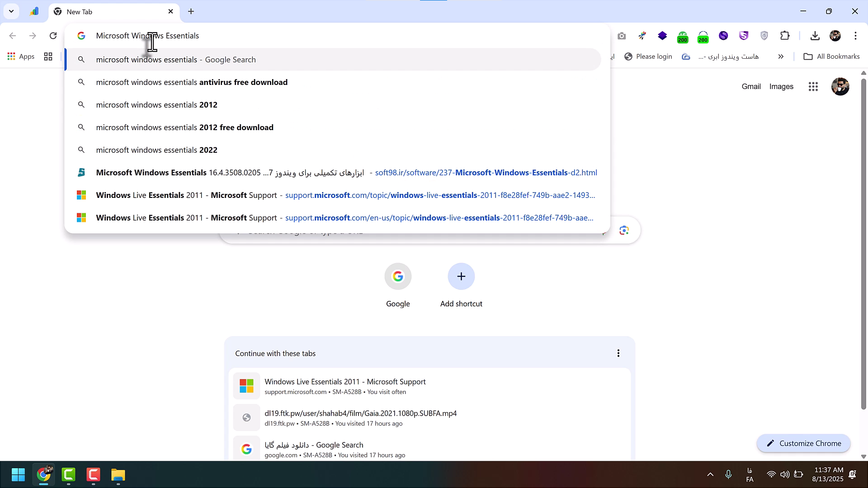The height and width of the screenshot is (488, 868).
Task: Click the 200 badge extension with blue arc
Action: pos(703,37)
